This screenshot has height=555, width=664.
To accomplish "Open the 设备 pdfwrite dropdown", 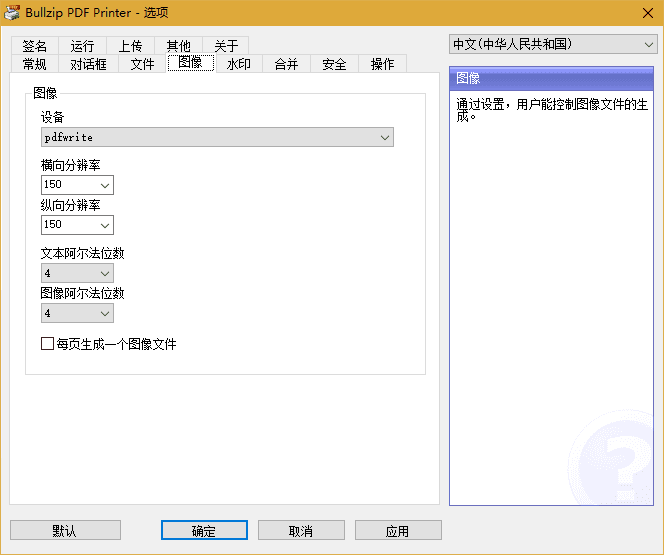I will coord(217,137).
